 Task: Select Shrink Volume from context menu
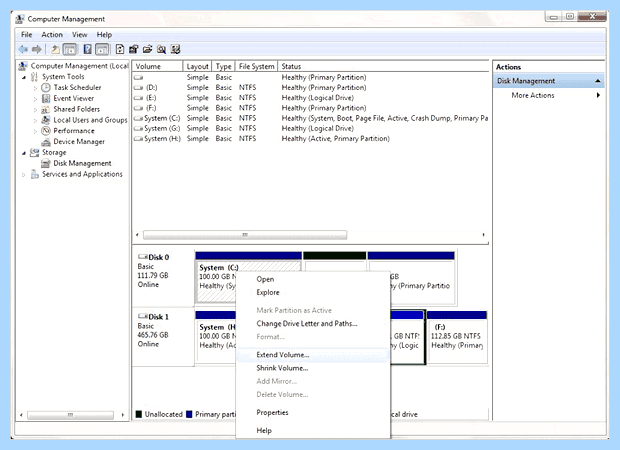pyautogui.click(x=312, y=368)
